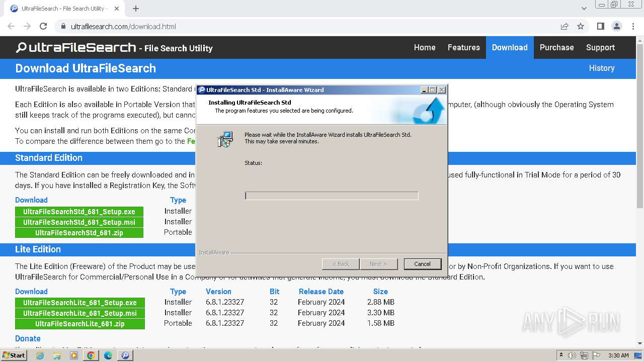Show hidden tray icons arrow
This screenshot has height=362, width=644.
click(x=561, y=355)
